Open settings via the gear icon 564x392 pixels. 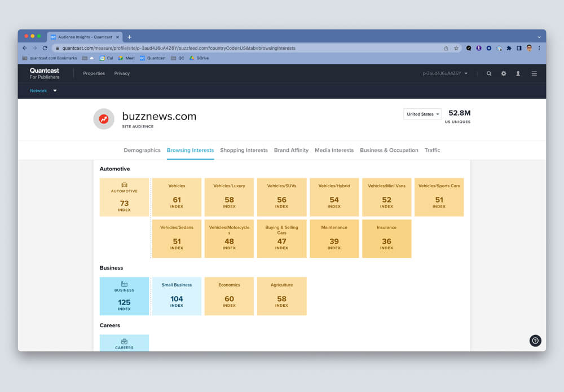(504, 73)
